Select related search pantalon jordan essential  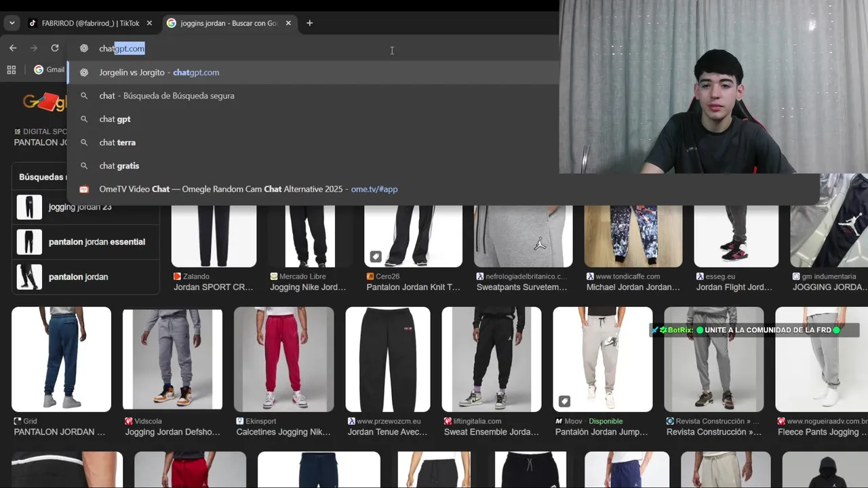85,242
